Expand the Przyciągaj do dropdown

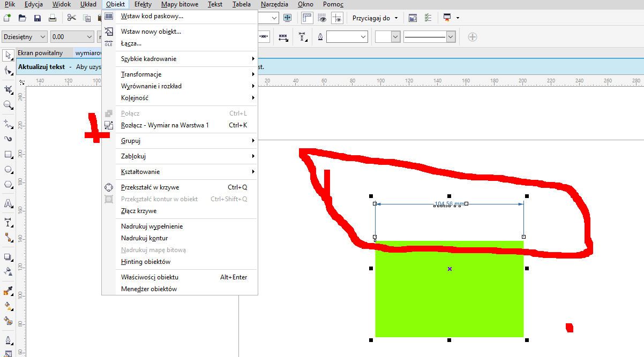pos(375,18)
